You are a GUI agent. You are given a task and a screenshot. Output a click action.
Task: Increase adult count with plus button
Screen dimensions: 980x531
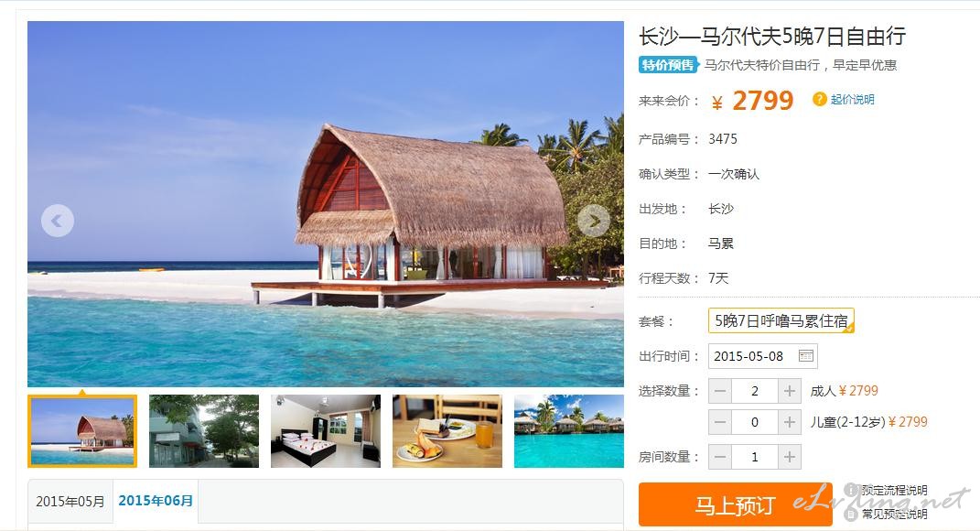pos(790,391)
